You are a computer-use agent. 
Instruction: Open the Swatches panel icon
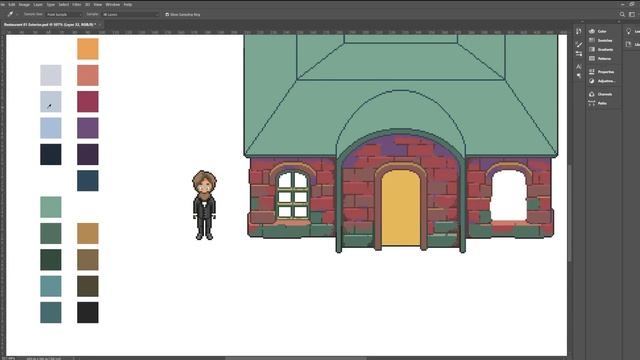[x=592, y=40]
